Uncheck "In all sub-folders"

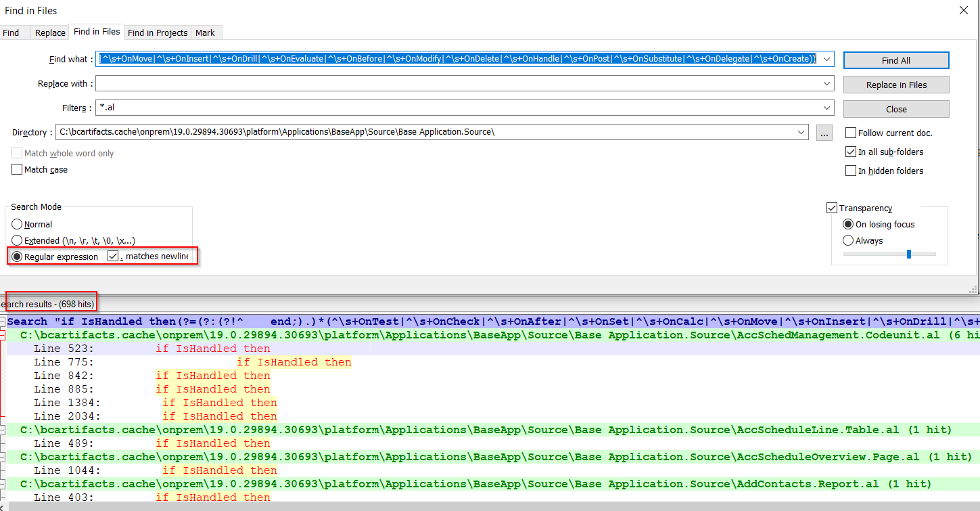[x=851, y=152]
